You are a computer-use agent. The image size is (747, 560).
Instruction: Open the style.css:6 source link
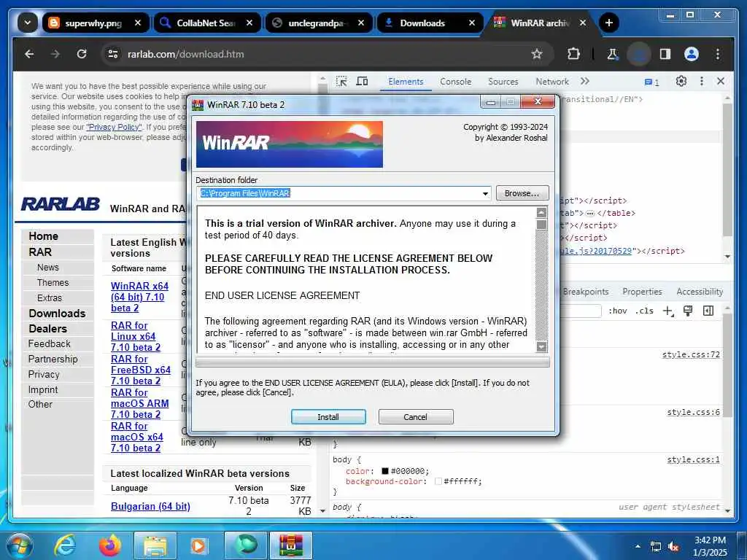tap(693, 413)
